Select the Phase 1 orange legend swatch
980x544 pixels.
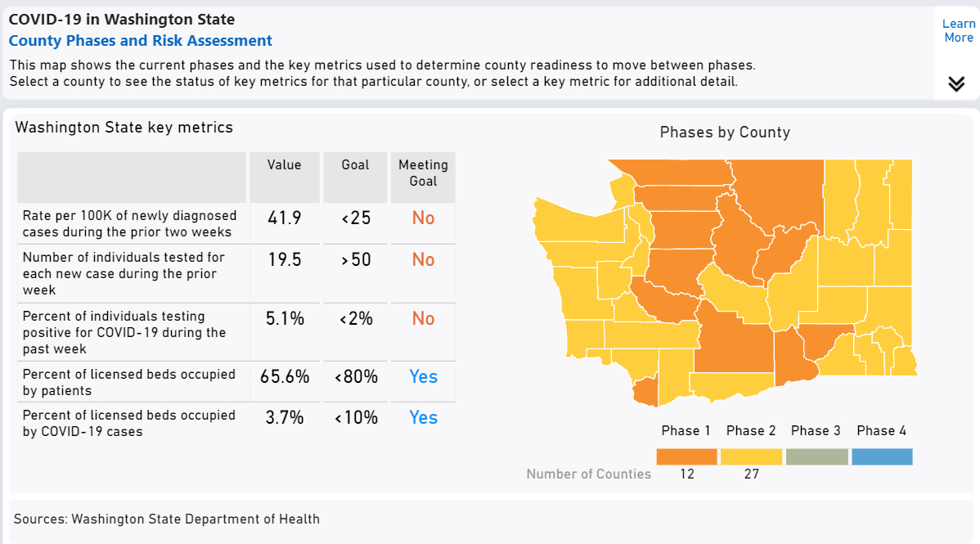[686, 456]
